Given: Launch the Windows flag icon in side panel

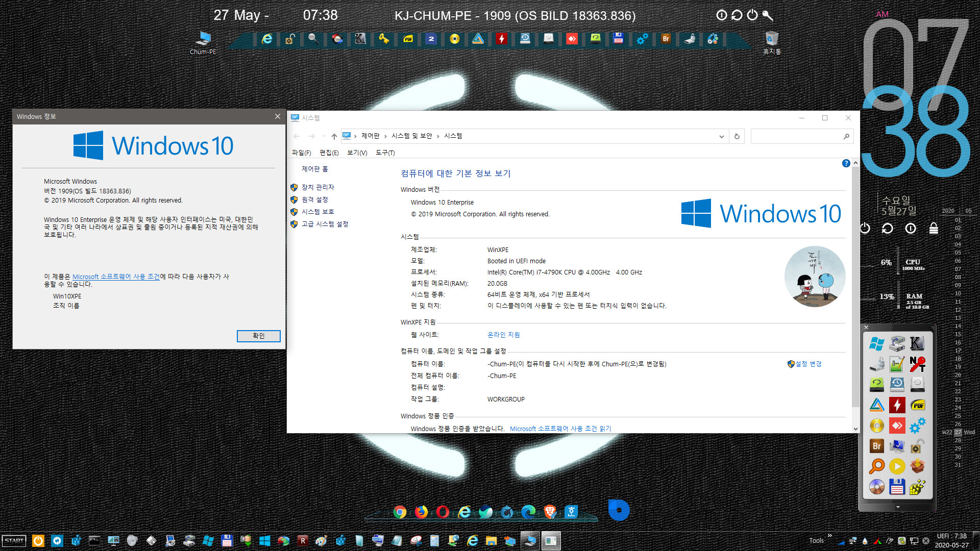Looking at the screenshot, I should (x=876, y=344).
